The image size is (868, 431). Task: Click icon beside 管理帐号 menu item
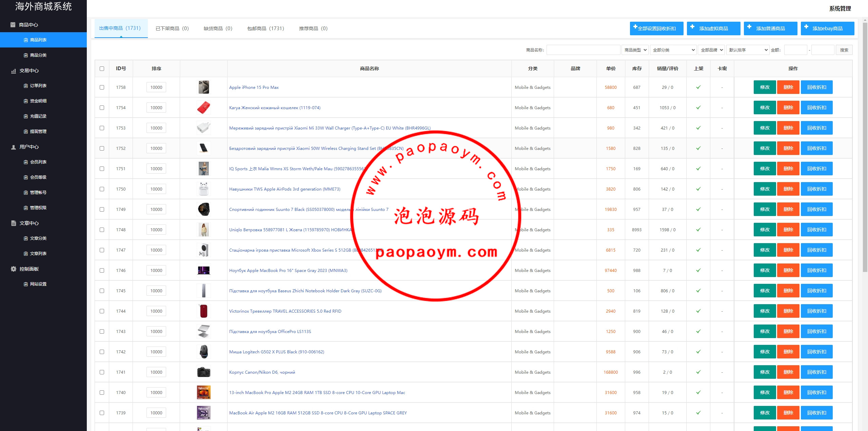click(x=26, y=193)
